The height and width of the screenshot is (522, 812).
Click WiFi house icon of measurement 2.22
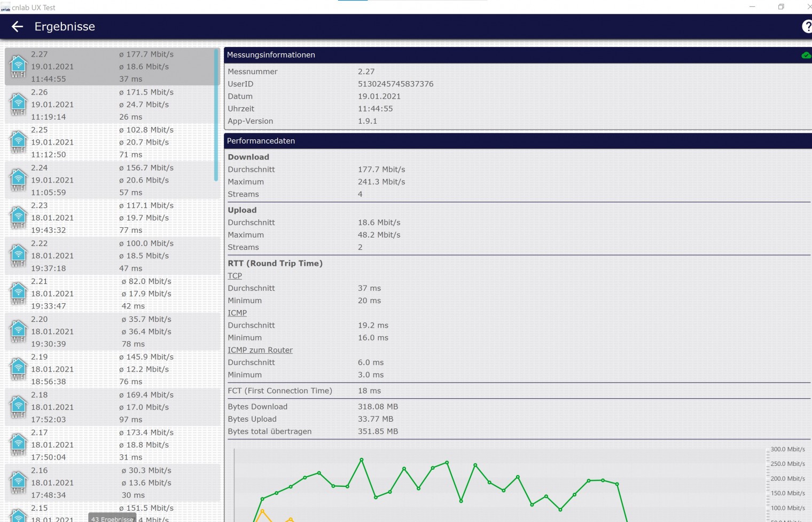click(19, 256)
